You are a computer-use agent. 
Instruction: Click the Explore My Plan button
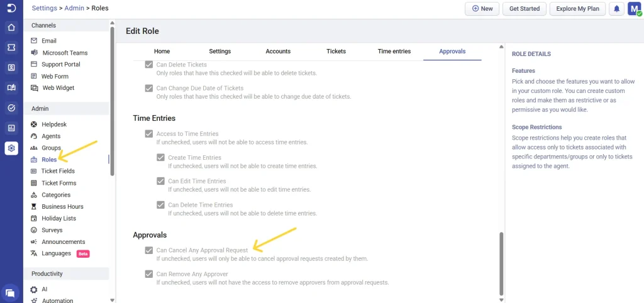pyautogui.click(x=578, y=9)
